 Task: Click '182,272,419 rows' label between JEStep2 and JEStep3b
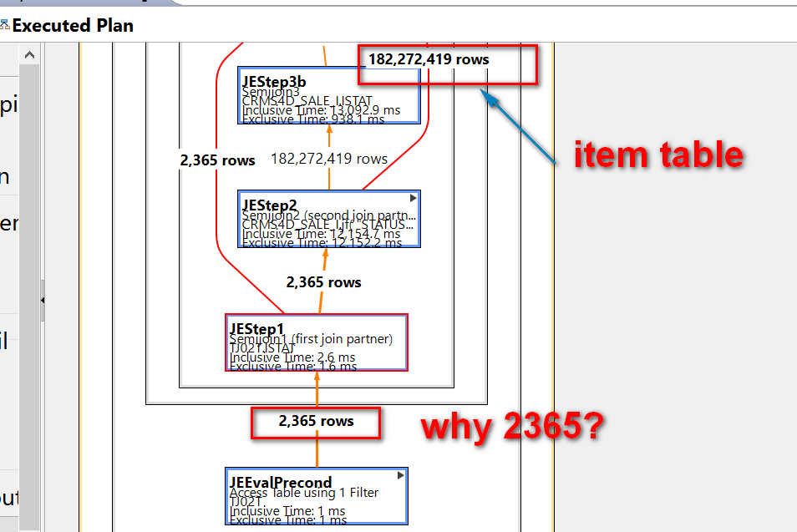329,159
